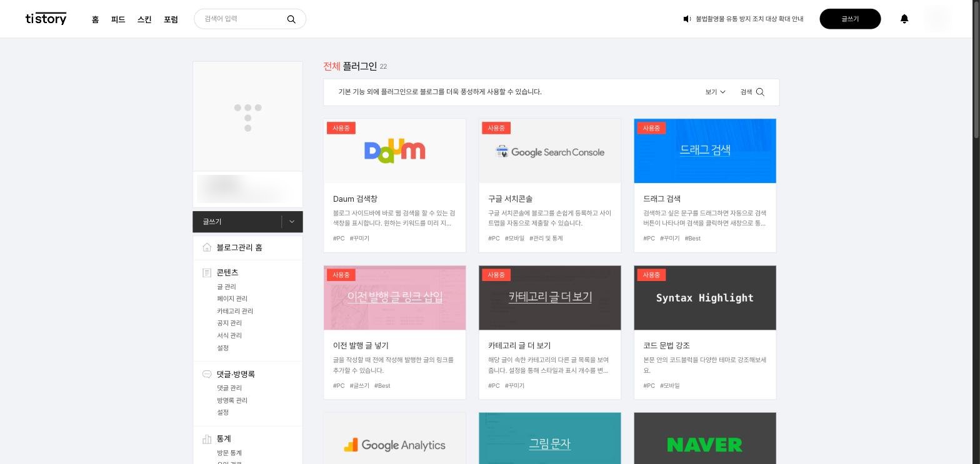Click the #글쓰기 tag on 이전 발행 글 넣기

click(359, 386)
